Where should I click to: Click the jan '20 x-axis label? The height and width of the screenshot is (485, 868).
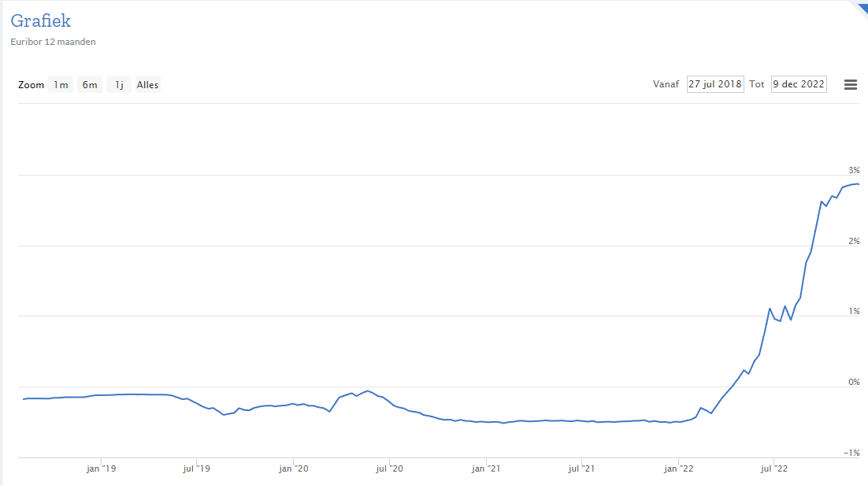(x=294, y=469)
